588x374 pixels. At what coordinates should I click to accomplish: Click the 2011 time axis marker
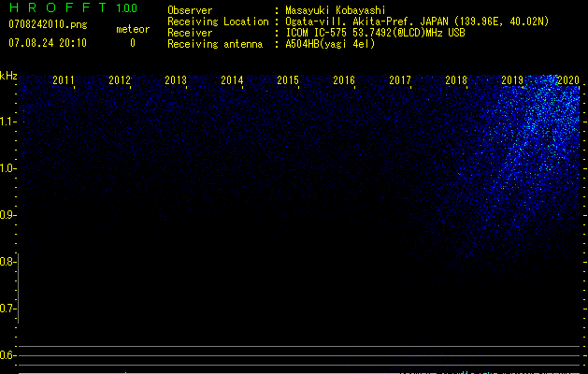coord(64,80)
